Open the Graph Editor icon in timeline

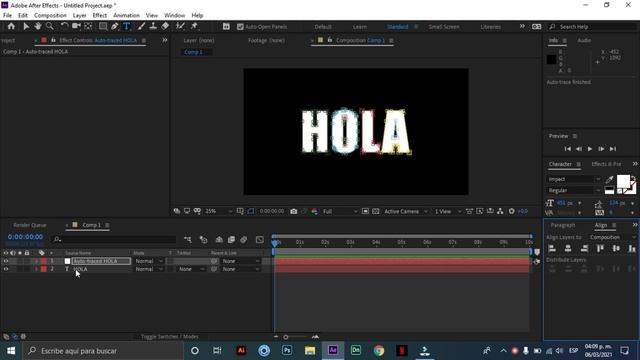260,240
